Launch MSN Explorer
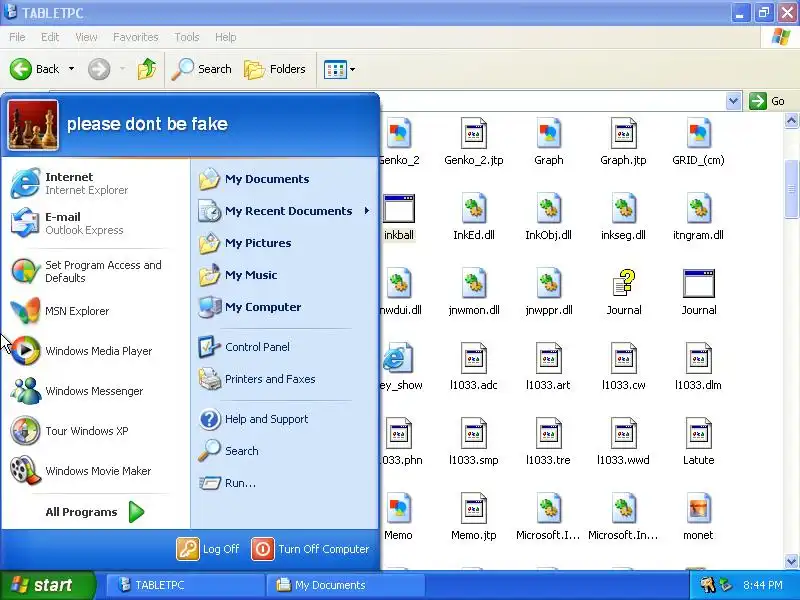This screenshot has height=600, width=800. [60, 311]
